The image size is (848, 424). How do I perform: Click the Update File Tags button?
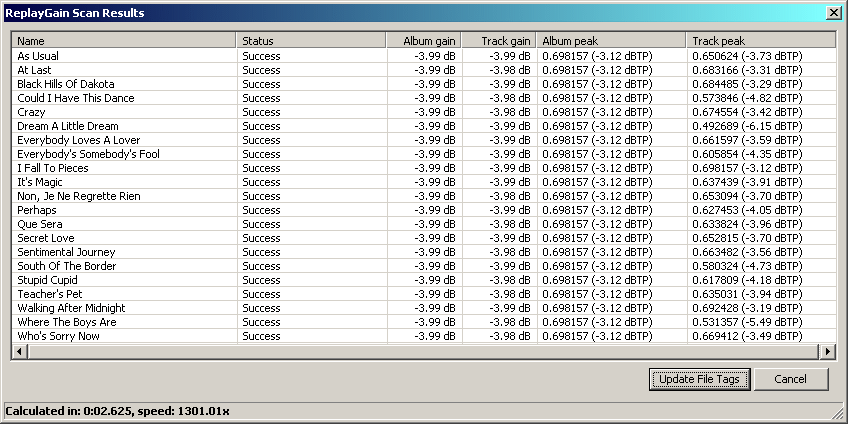[x=699, y=379]
